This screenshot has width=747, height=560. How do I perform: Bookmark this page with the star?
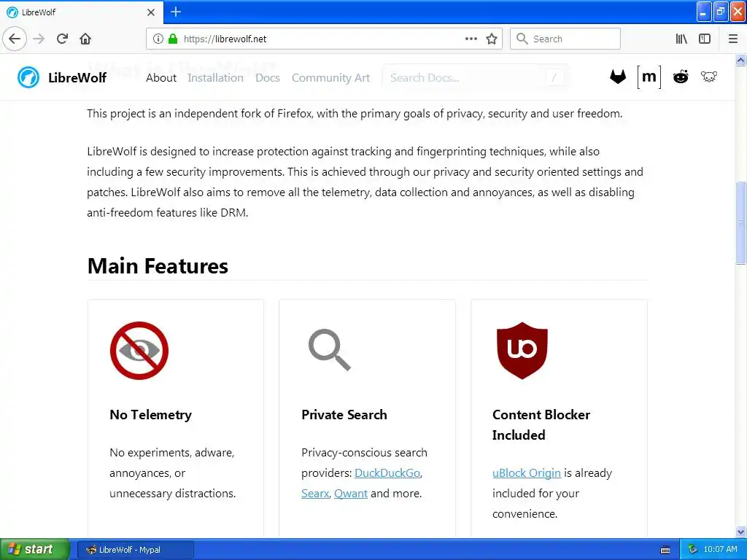tap(492, 39)
